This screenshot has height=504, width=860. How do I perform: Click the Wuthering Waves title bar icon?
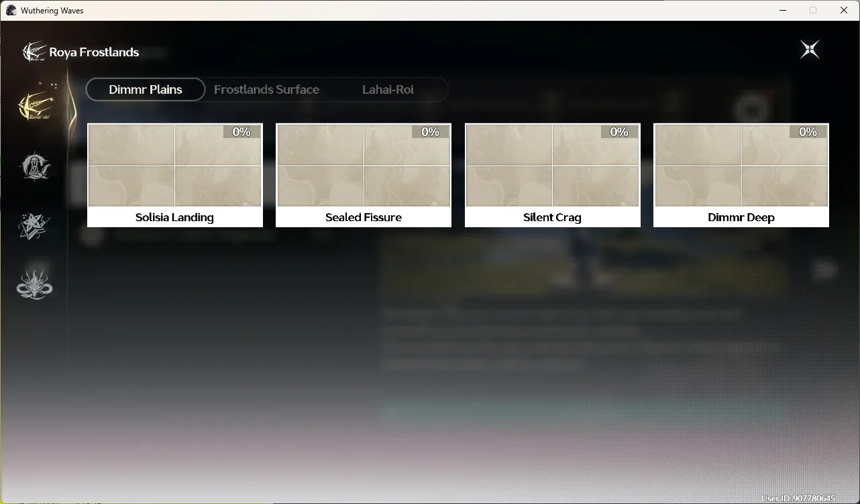pos(11,10)
